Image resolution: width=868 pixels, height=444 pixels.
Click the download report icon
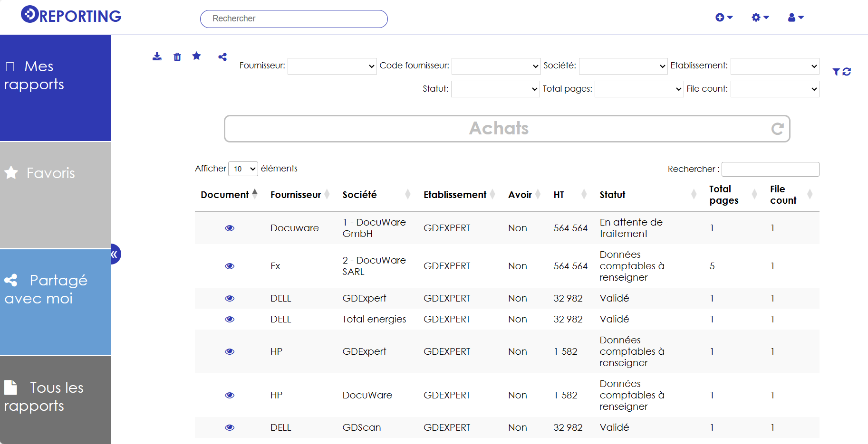[x=157, y=57]
